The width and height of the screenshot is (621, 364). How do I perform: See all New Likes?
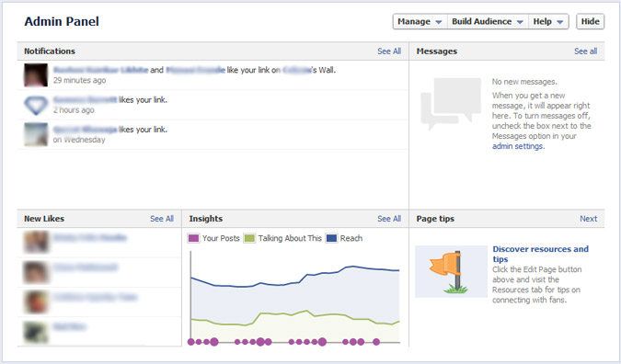coord(162,219)
